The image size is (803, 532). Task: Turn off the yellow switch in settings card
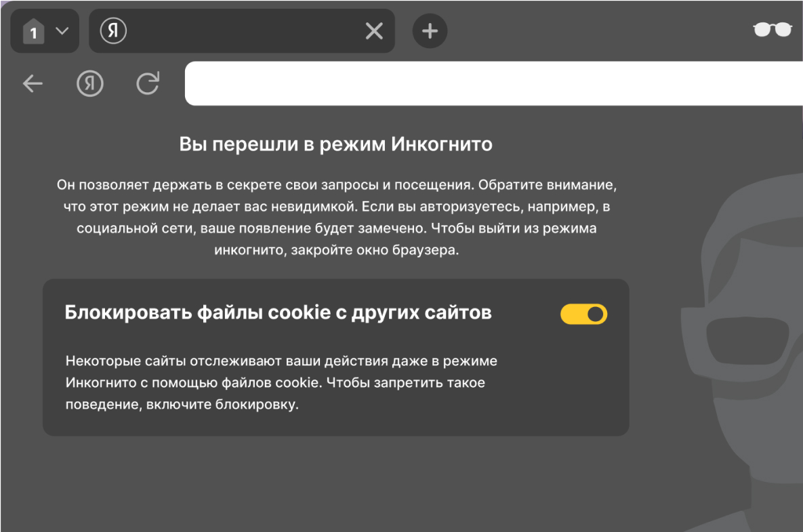[583, 314]
